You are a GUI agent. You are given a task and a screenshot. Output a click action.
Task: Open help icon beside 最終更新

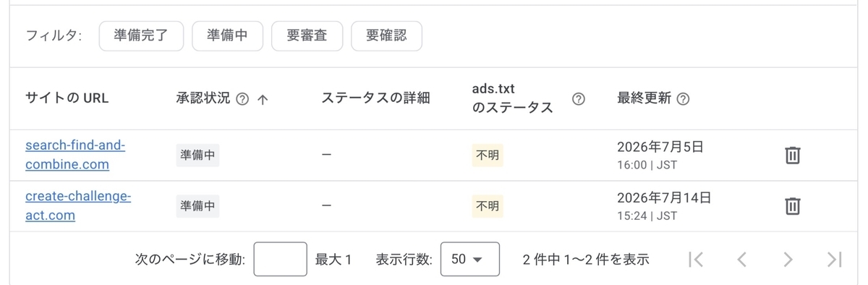pyautogui.click(x=683, y=99)
